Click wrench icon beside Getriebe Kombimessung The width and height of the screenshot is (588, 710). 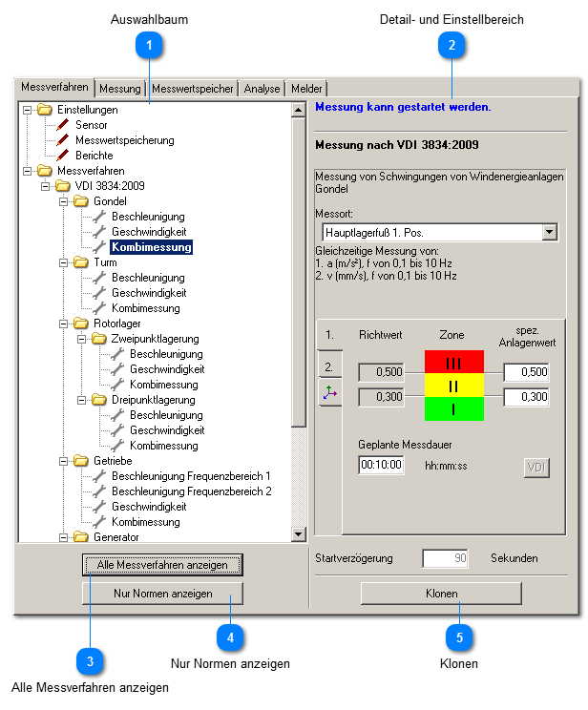pyautogui.click(x=100, y=522)
